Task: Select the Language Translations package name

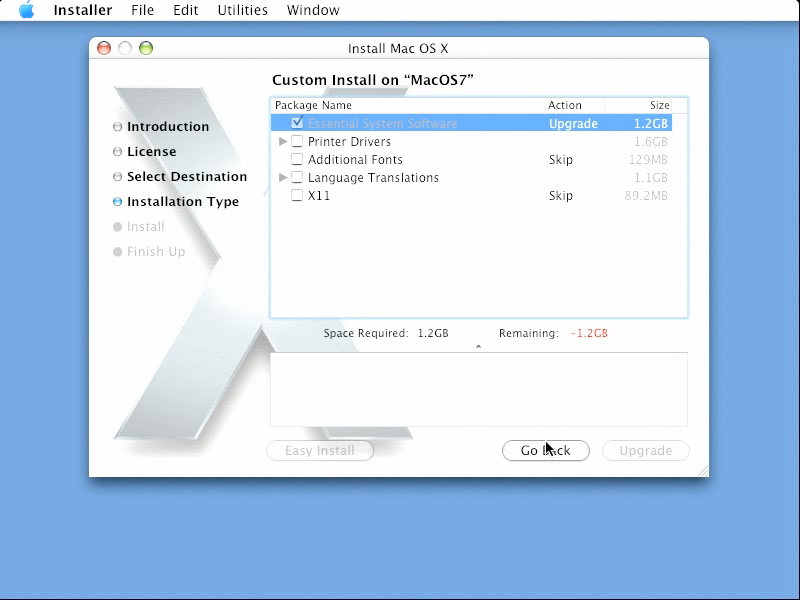Action: (x=373, y=178)
